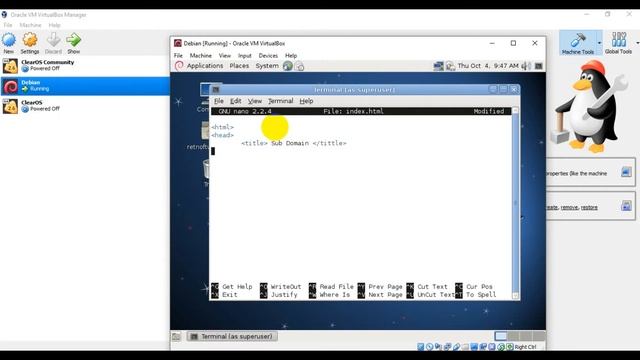This screenshot has width=640, height=360.
Task: Click the display settings icon in VM status bar
Action: [474, 347]
